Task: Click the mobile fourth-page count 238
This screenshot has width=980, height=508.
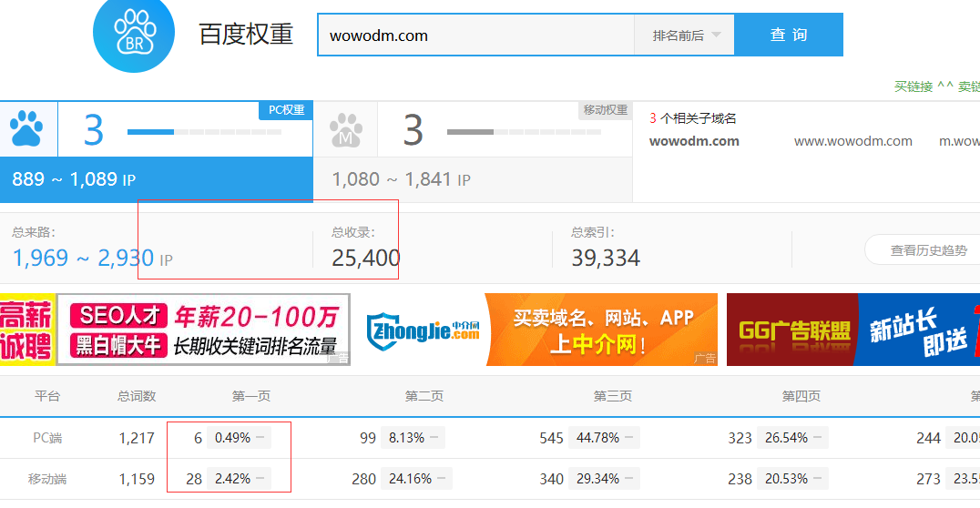Action: point(740,479)
